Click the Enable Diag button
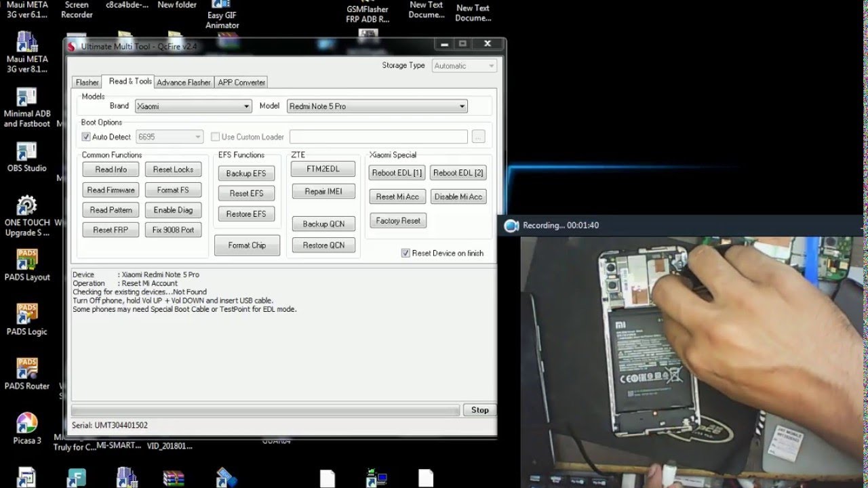The height and width of the screenshot is (488, 868). [x=173, y=210]
